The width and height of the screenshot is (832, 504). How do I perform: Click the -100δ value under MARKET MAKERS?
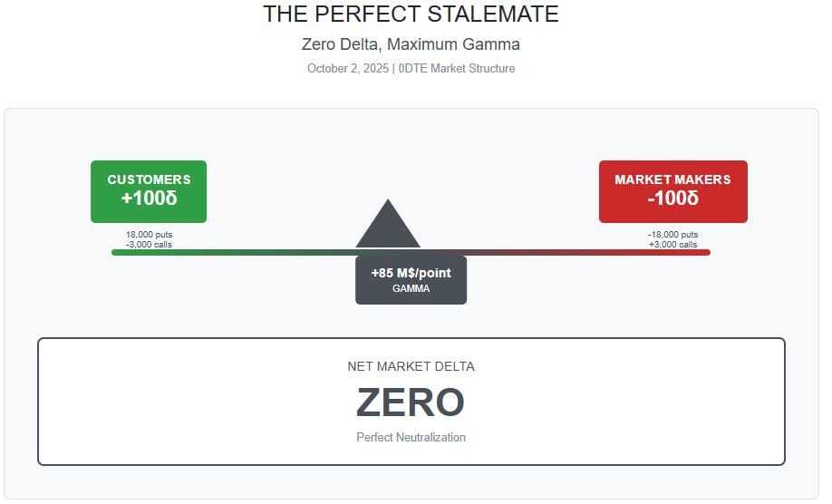tap(672, 199)
